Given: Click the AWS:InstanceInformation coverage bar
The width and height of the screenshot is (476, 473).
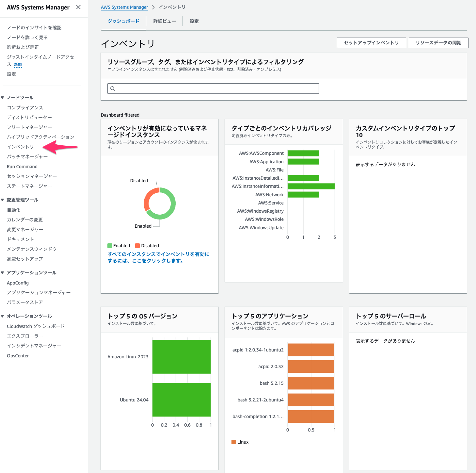Looking at the screenshot, I should click(x=311, y=186).
